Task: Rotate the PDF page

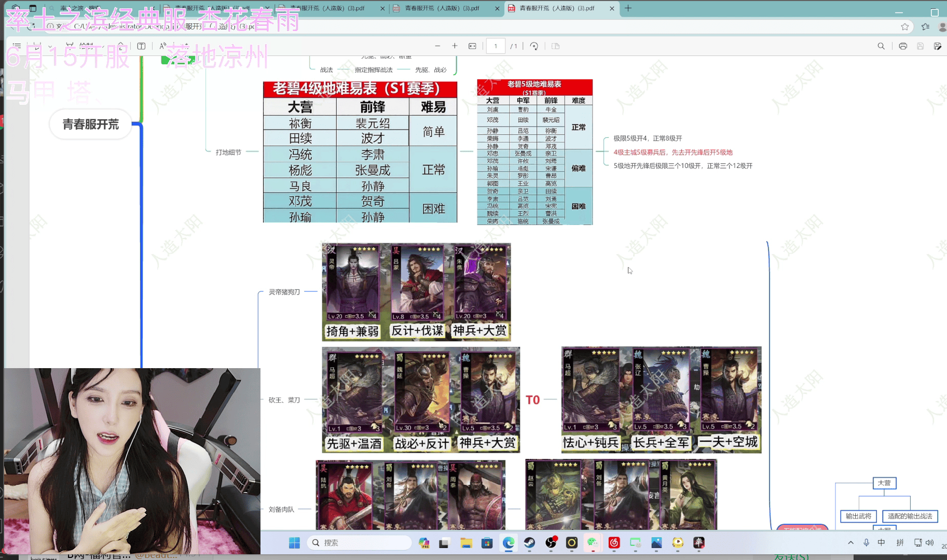Action: [534, 46]
